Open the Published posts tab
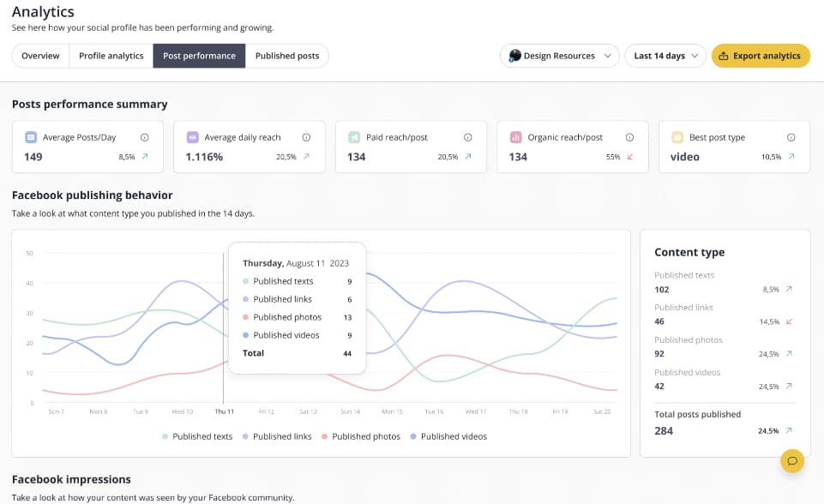This screenshot has width=824, height=504. (287, 55)
